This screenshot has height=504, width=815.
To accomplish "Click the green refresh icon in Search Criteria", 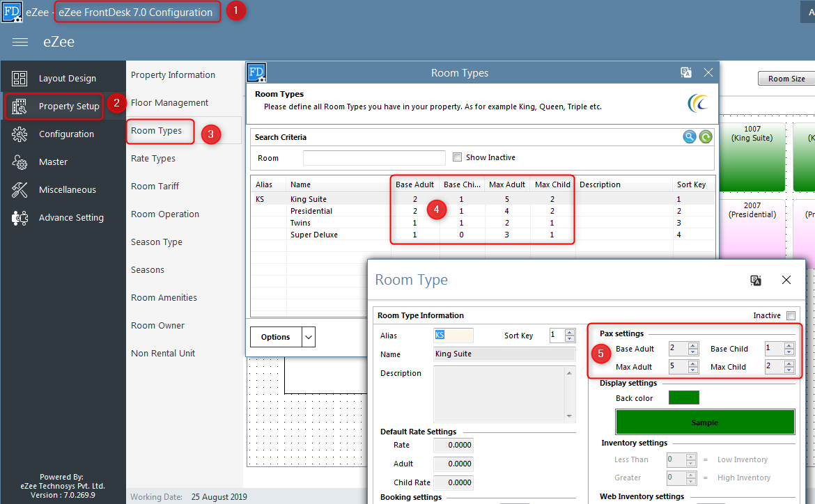I will [706, 137].
